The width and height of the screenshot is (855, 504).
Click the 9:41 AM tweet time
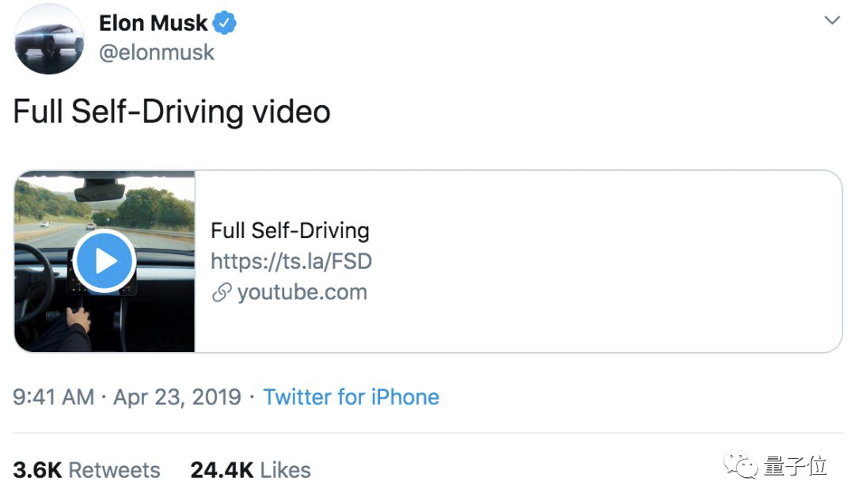(x=54, y=396)
